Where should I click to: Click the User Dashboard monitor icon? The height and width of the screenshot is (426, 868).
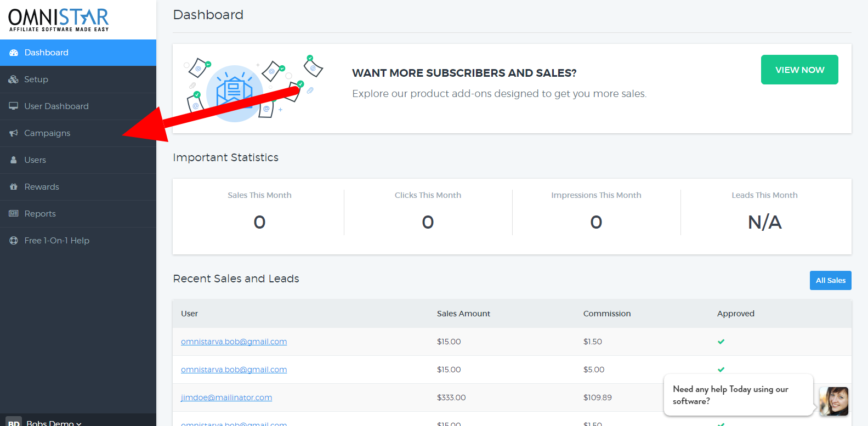14,106
